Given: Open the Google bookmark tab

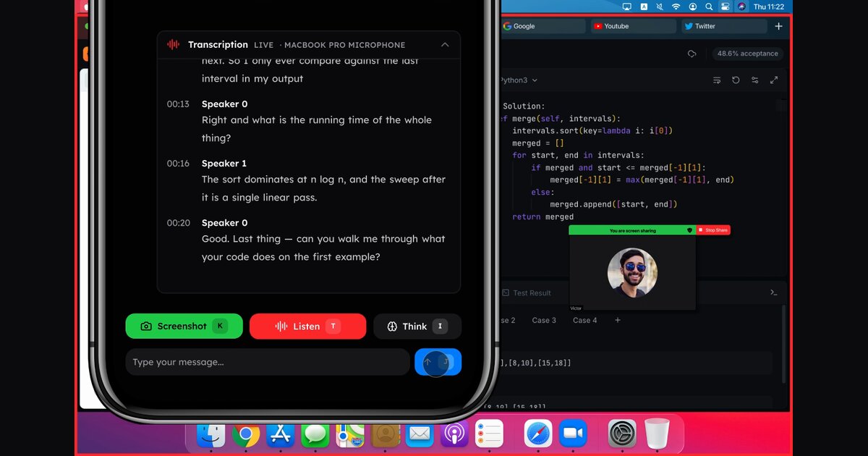Looking at the screenshot, I should 542,26.
